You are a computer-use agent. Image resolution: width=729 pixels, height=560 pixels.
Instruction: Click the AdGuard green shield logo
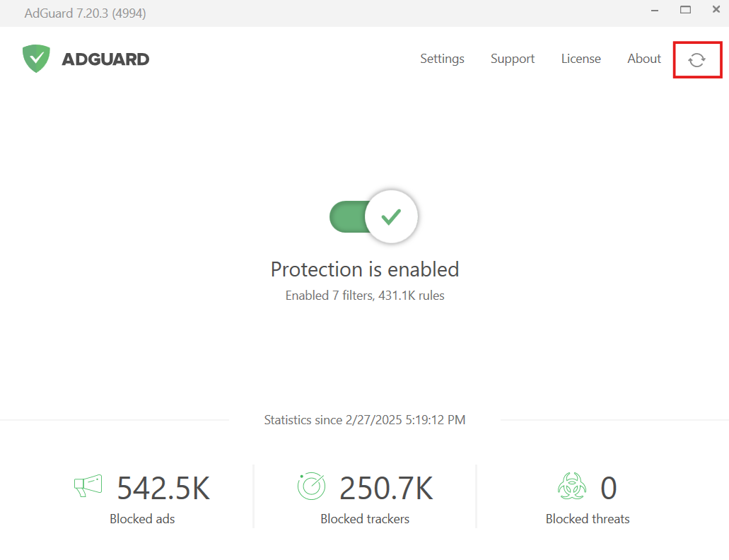click(36, 59)
